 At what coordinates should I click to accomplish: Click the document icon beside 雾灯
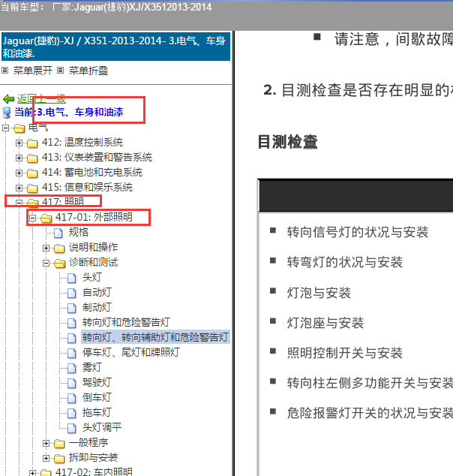click(72, 368)
